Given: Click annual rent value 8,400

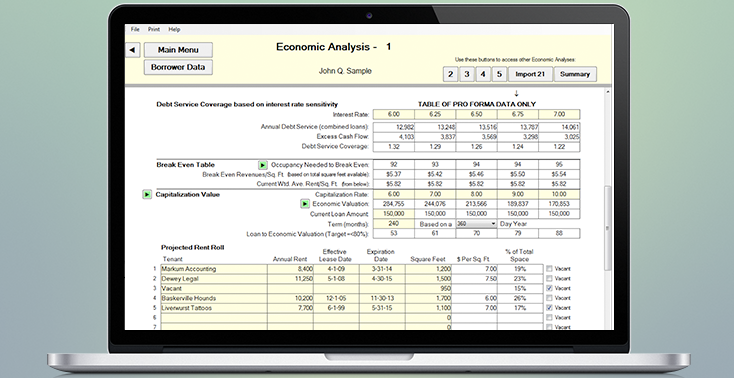Looking at the screenshot, I should tap(290, 269).
